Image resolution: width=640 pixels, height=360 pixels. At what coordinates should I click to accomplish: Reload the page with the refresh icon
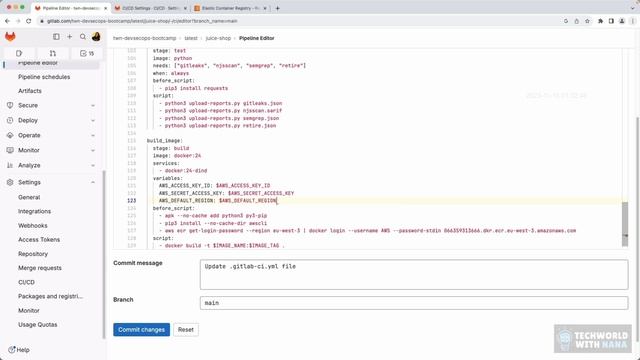[29, 21]
